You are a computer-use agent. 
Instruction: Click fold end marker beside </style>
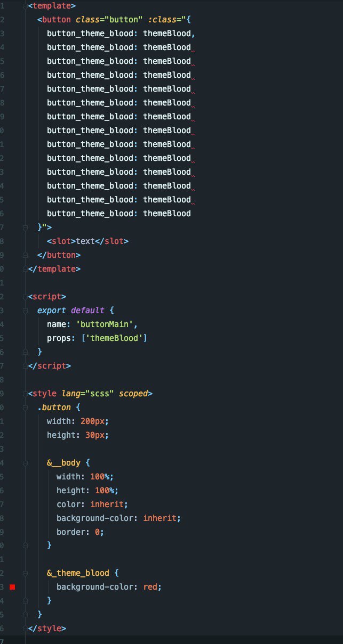point(25,629)
